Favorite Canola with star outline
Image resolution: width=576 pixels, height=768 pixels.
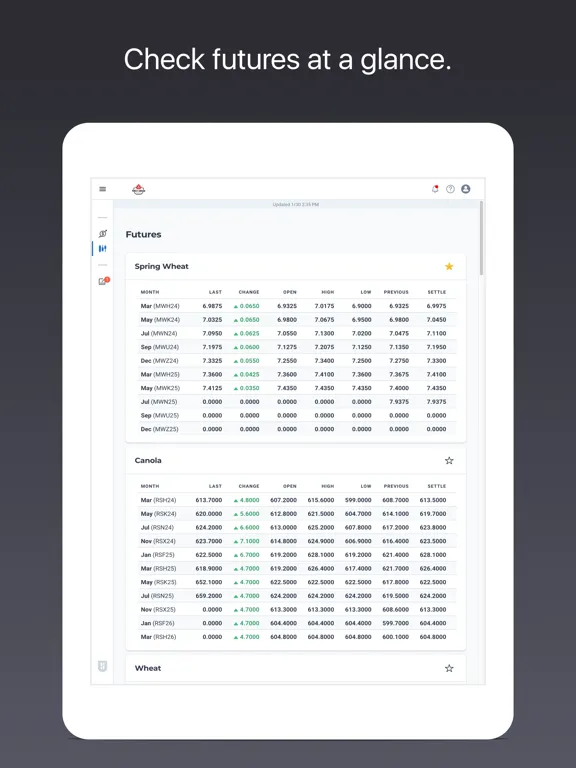point(449,460)
